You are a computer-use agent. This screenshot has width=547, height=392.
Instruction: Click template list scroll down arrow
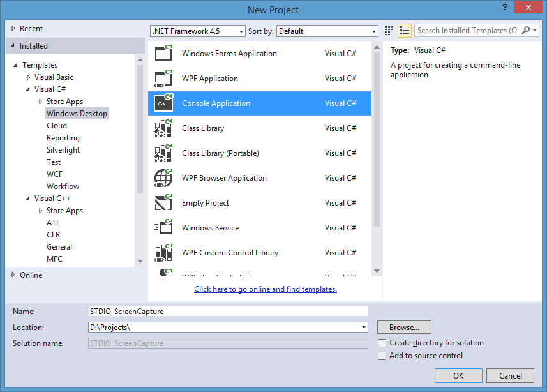(x=377, y=271)
